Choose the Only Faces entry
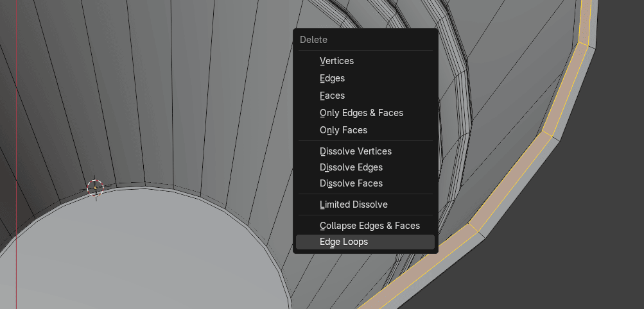Screen dimensions: 644x309 tap(343, 130)
